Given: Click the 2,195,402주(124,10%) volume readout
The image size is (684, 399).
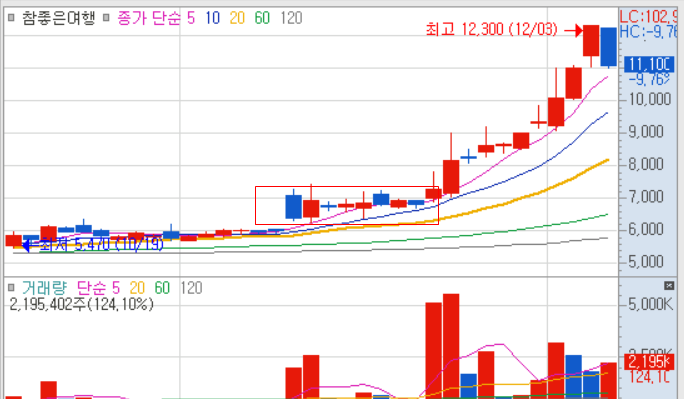Looking at the screenshot, I should (82, 304).
